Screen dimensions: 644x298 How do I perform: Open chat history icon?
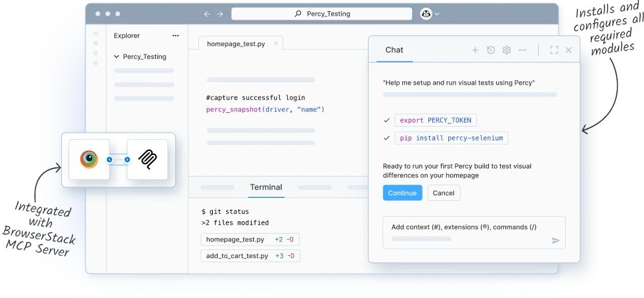tap(491, 50)
